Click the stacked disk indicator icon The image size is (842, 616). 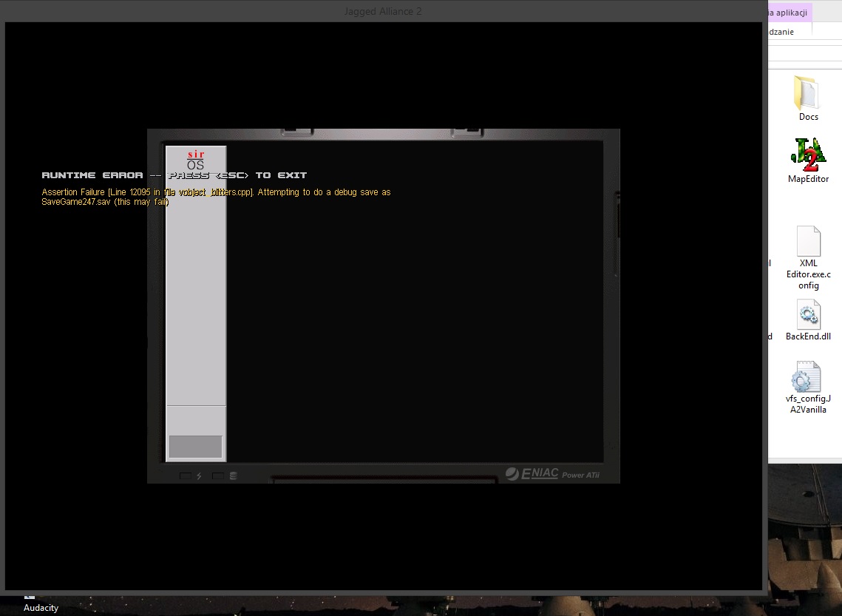point(234,476)
